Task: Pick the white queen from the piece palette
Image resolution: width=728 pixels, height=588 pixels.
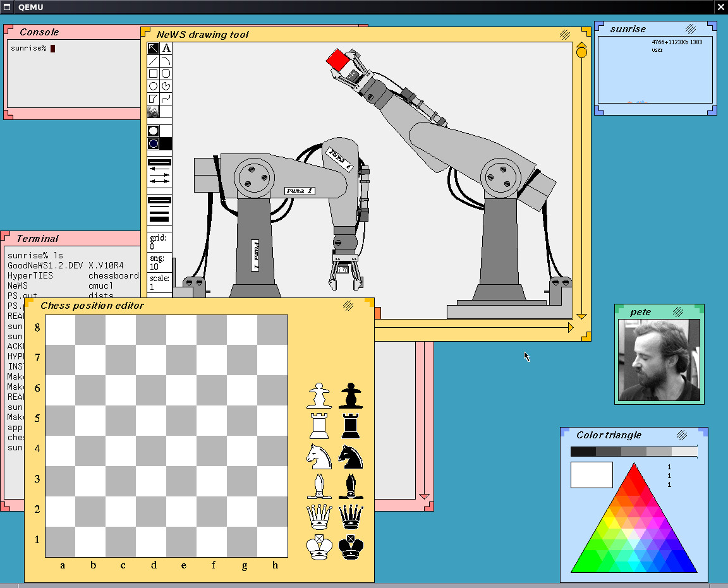Action: pyautogui.click(x=319, y=518)
